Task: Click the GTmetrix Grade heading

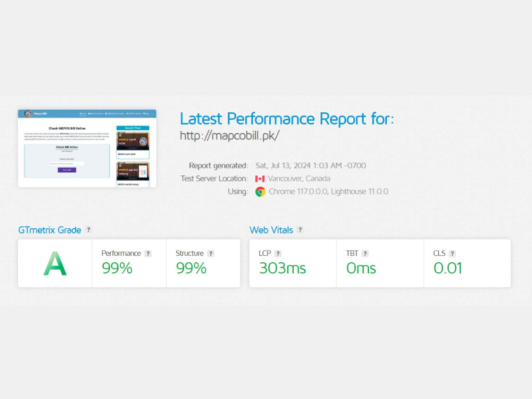Action: tap(49, 230)
